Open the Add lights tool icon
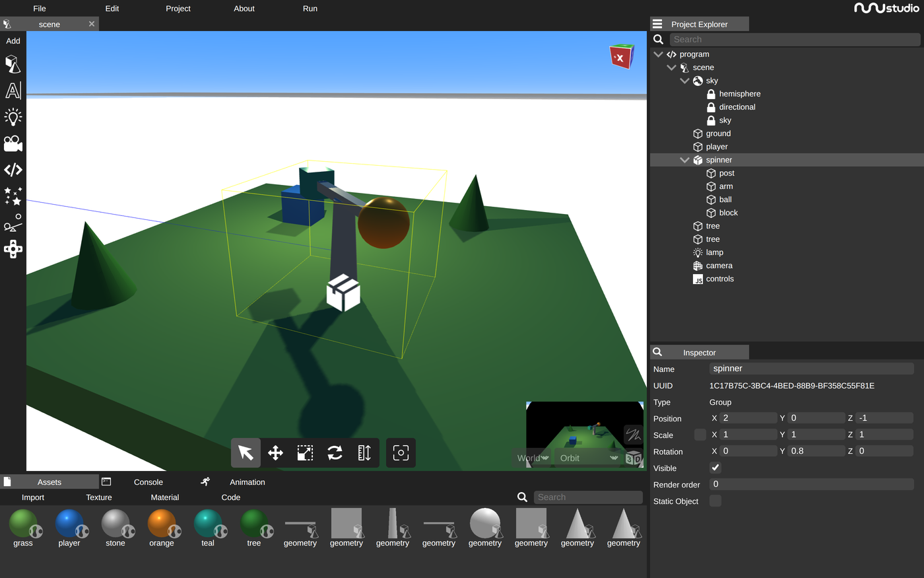The width and height of the screenshot is (924, 578). point(13,117)
